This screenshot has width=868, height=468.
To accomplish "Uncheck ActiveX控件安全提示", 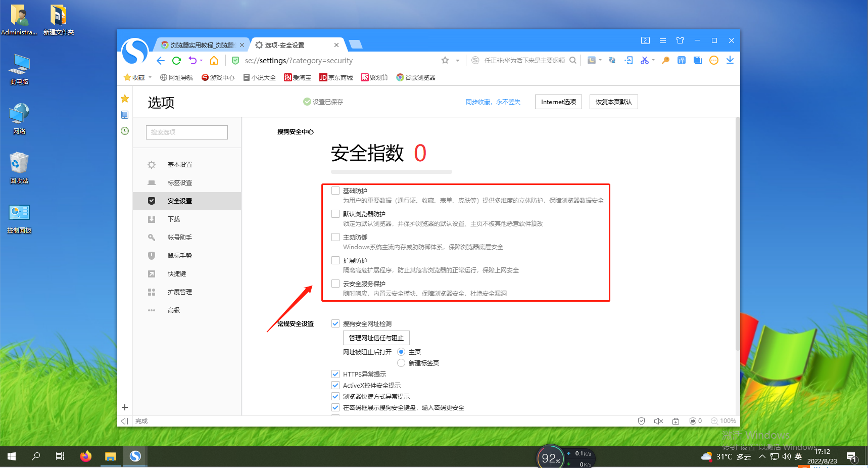I will pos(335,385).
